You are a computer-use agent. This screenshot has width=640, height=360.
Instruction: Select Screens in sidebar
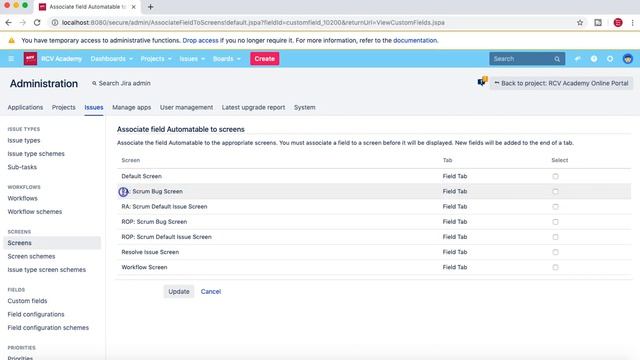52,243
